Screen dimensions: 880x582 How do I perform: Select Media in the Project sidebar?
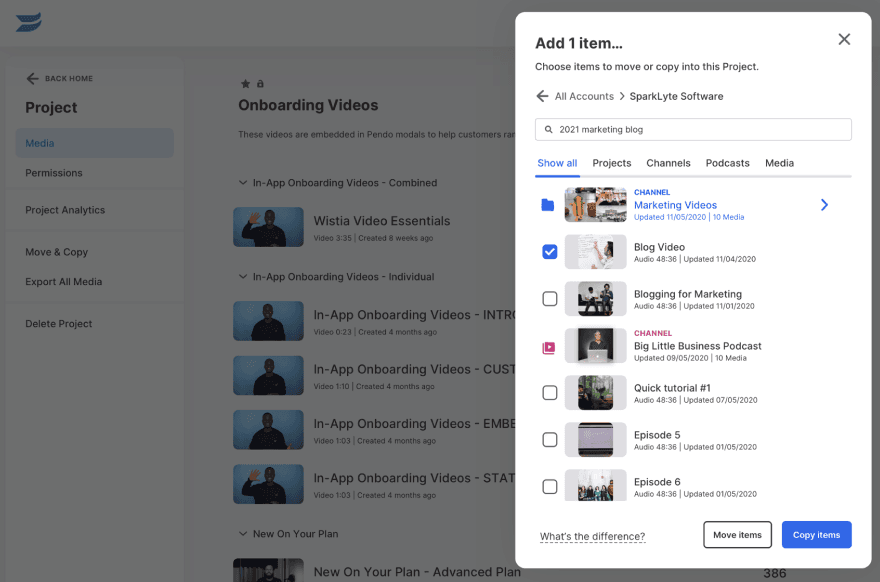pyautogui.click(x=94, y=143)
